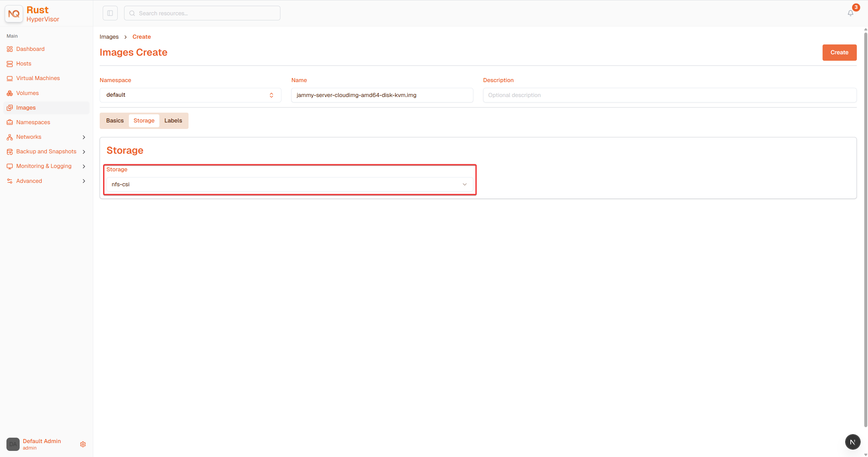Click Images breadcrumb link
The width and height of the screenshot is (868, 457).
click(109, 37)
